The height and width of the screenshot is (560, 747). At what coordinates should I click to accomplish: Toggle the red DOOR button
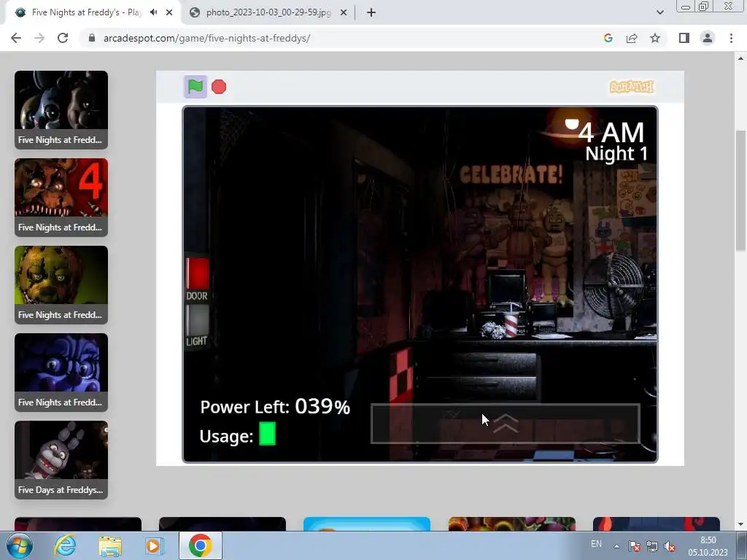coord(197,273)
